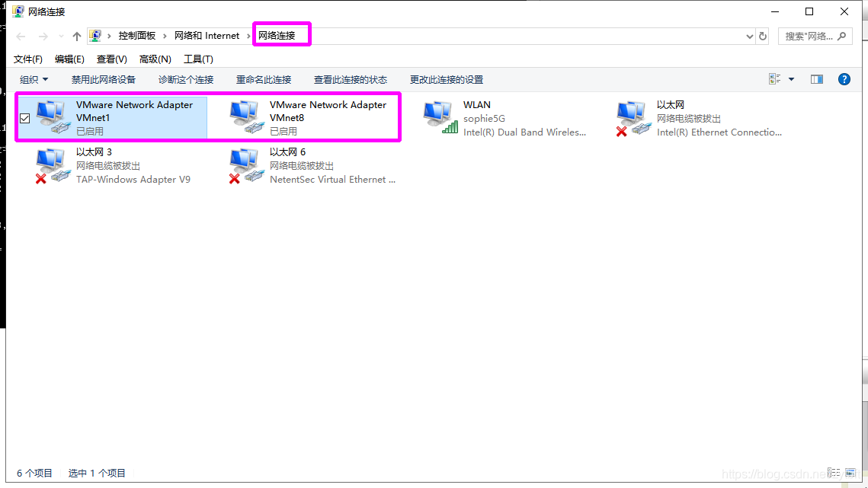The width and height of the screenshot is (868, 488).
Task: Click the Intel(R) Dual Band Wireless text
Action: [524, 132]
